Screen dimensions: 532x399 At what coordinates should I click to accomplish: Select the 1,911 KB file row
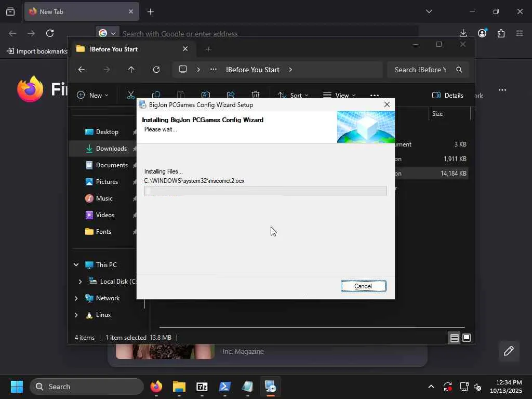[431, 159]
